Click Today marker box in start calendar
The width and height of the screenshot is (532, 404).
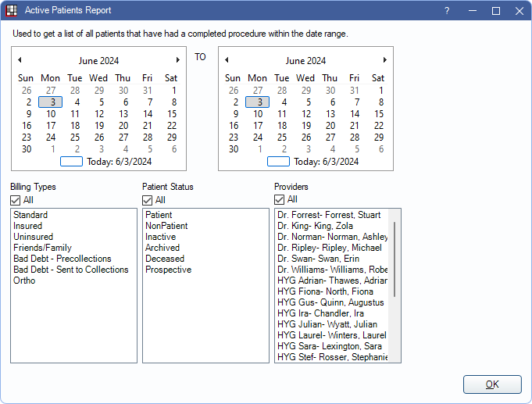click(x=71, y=162)
